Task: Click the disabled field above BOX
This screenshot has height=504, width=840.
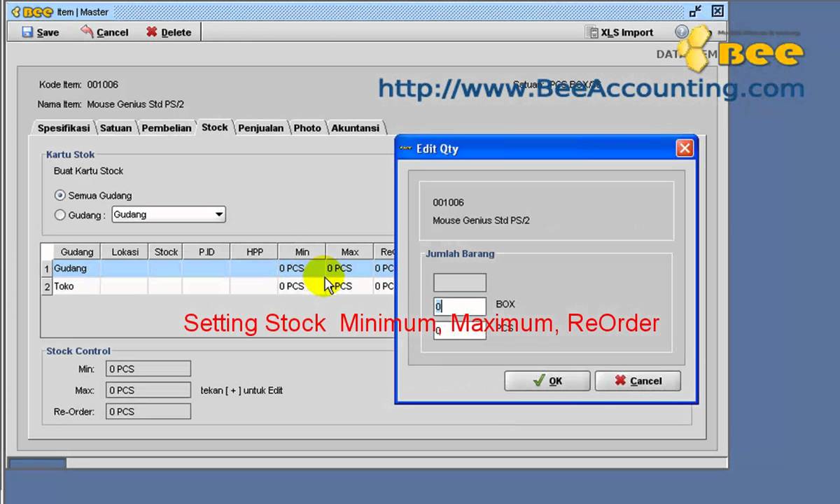Action: point(460,283)
